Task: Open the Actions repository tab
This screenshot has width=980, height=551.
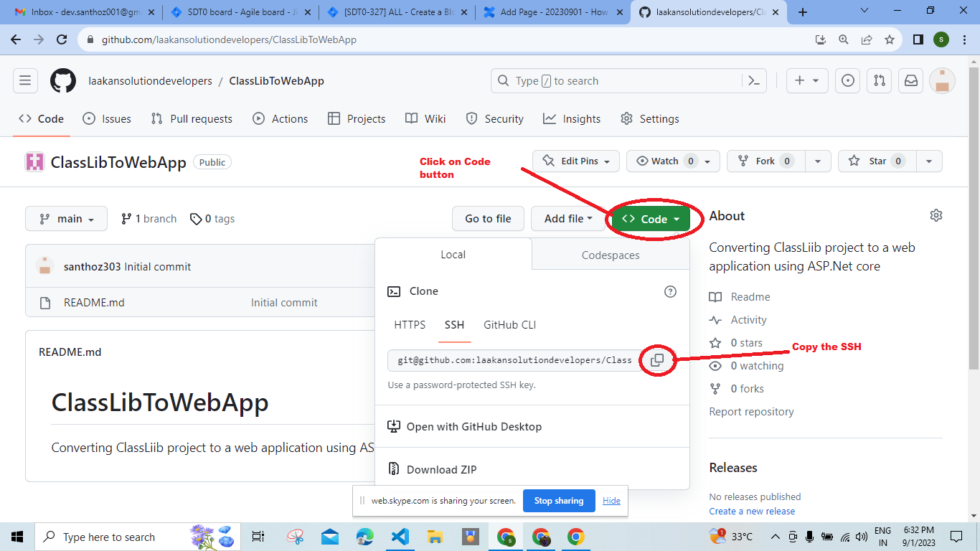Action: coord(281,119)
